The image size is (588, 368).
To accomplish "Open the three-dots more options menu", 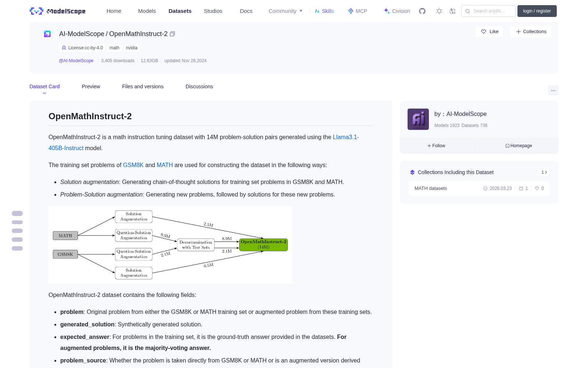I will tap(553, 90).
